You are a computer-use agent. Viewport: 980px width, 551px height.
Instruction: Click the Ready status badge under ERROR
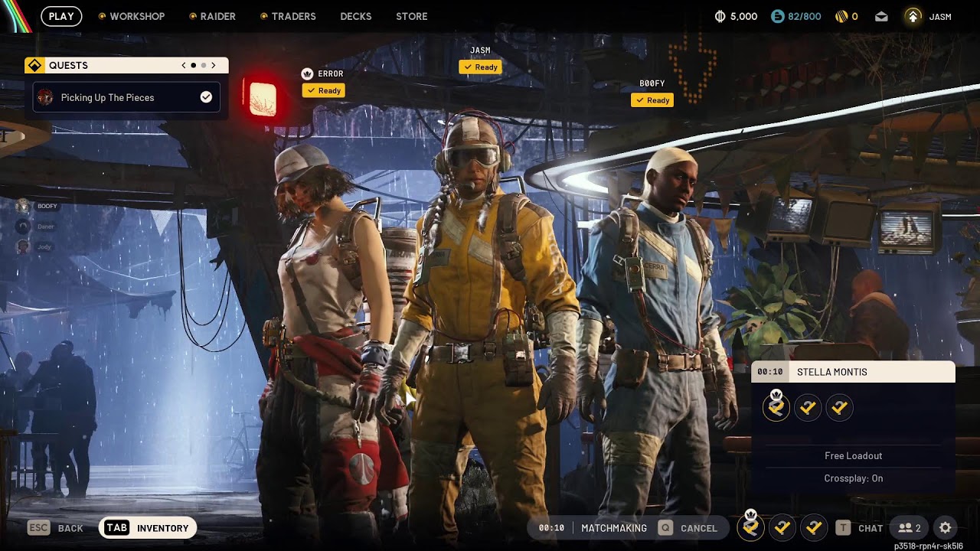click(x=324, y=90)
